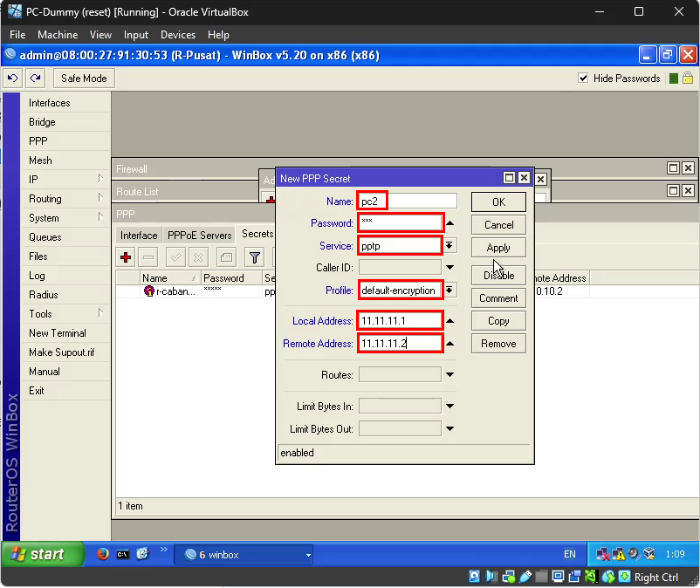
Task: Open the VirtualBox Machine menu
Action: pyautogui.click(x=58, y=35)
